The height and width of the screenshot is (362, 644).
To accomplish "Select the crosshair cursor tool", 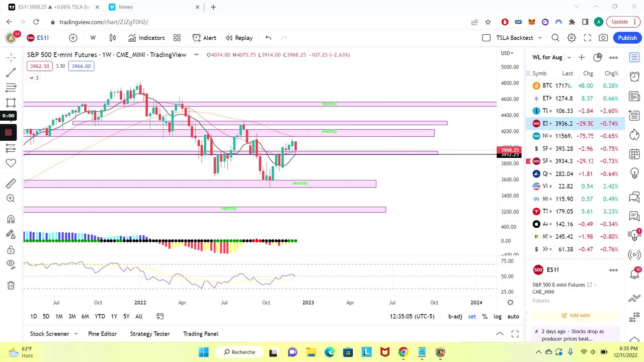I will (11, 57).
